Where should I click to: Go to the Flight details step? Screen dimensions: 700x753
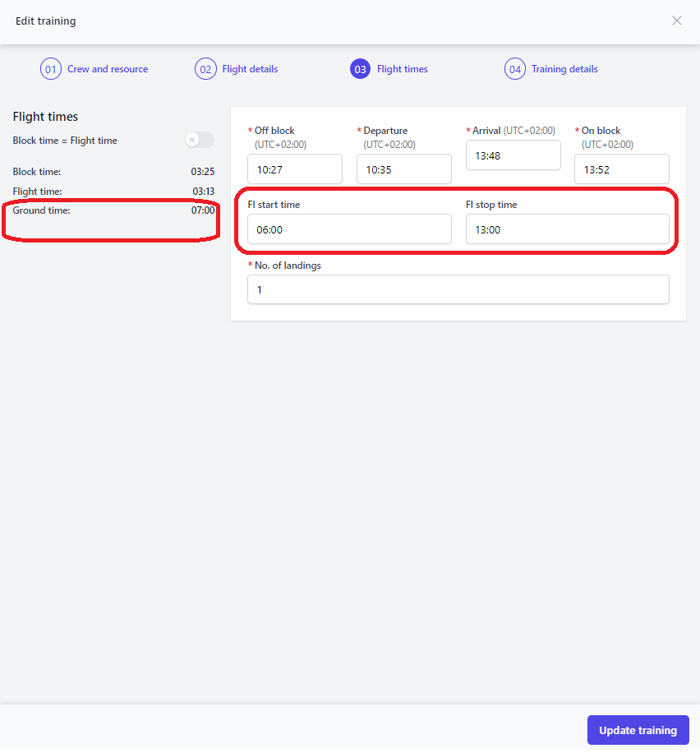coord(250,69)
